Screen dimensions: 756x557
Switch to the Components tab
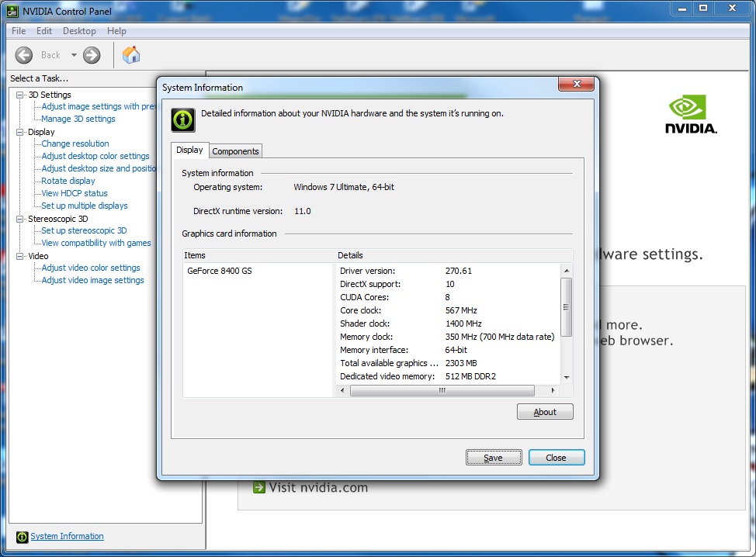coord(236,151)
